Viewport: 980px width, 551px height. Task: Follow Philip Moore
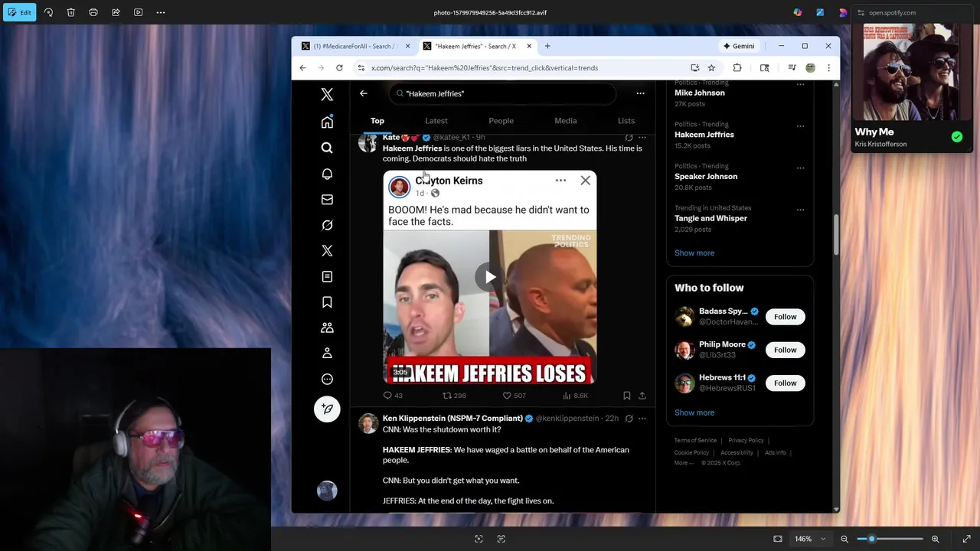click(x=785, y=350)
